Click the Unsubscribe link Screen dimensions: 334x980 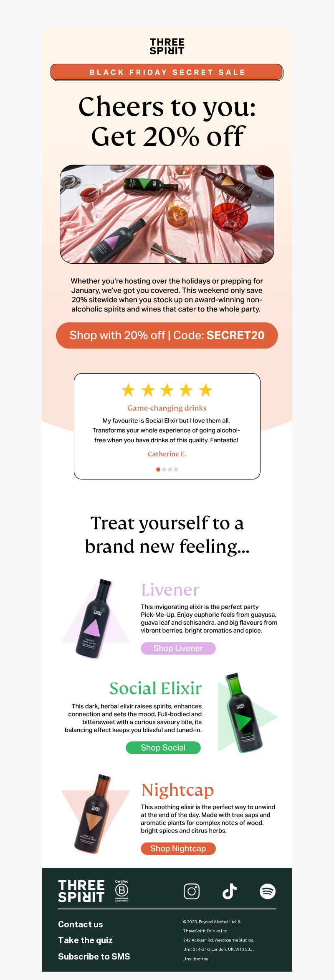(195, 959)
